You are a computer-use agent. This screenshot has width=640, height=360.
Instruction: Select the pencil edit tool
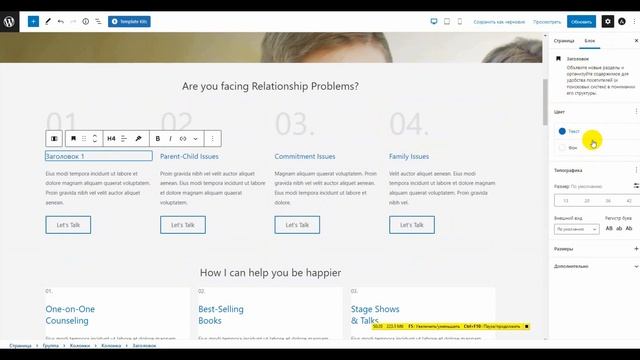48,21
